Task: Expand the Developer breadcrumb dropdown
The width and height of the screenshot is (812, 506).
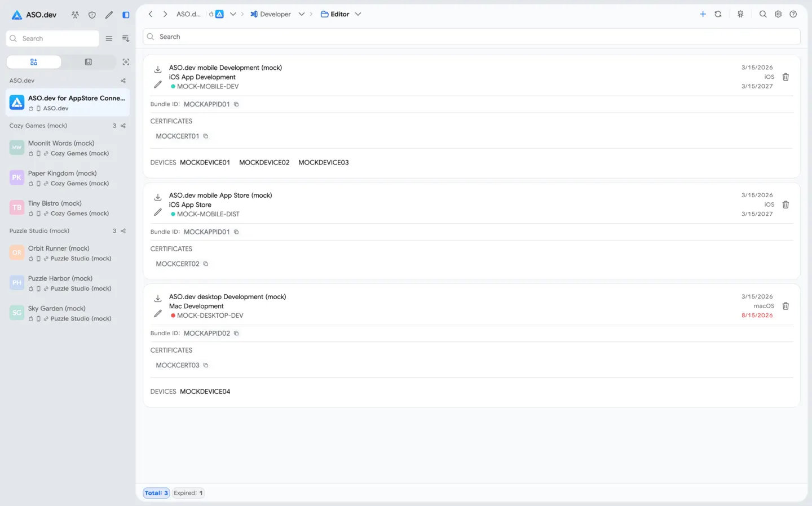Action: (302, 14)
